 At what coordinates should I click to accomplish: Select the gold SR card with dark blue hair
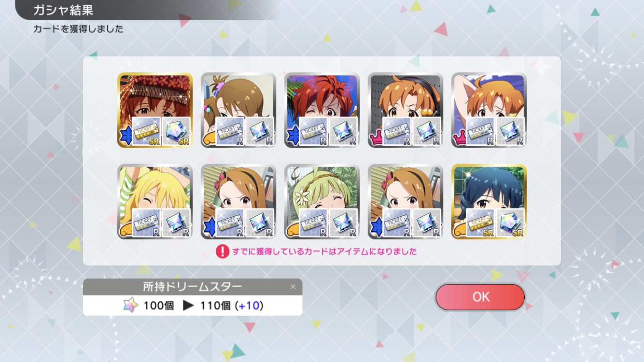489,201
